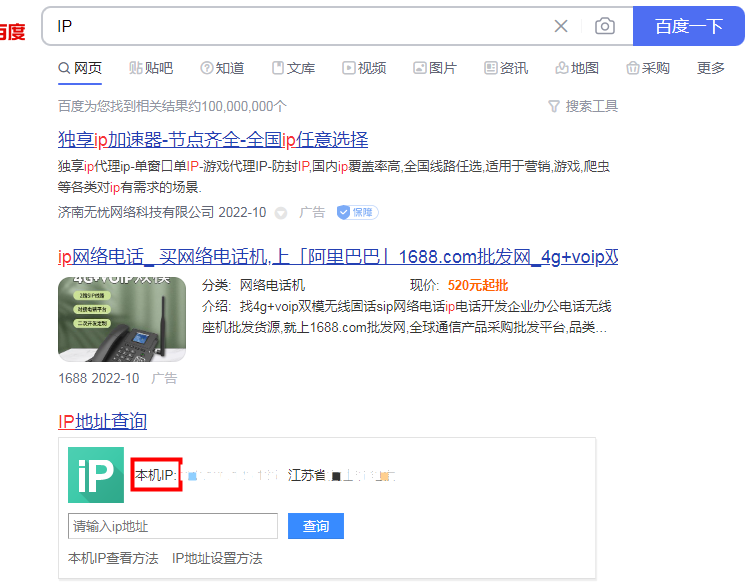Screen dimensions: 748x584
Task: Click the 网络电话机 category text
Action: 272,285
